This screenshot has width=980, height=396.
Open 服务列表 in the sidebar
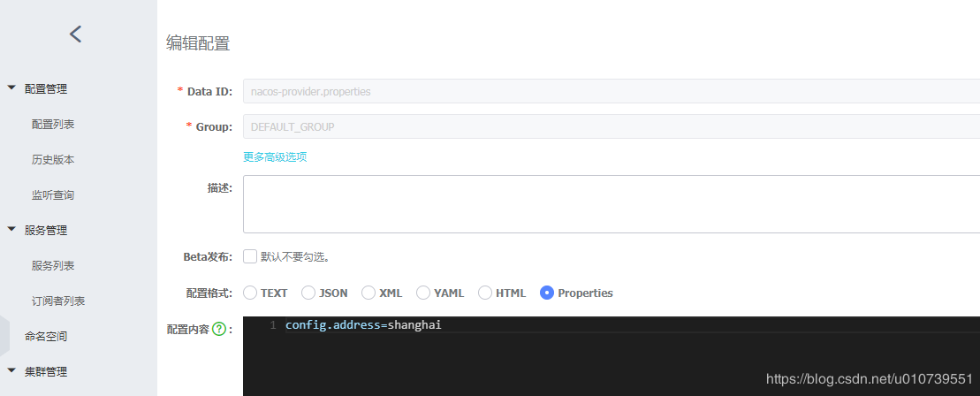(53, 265)
